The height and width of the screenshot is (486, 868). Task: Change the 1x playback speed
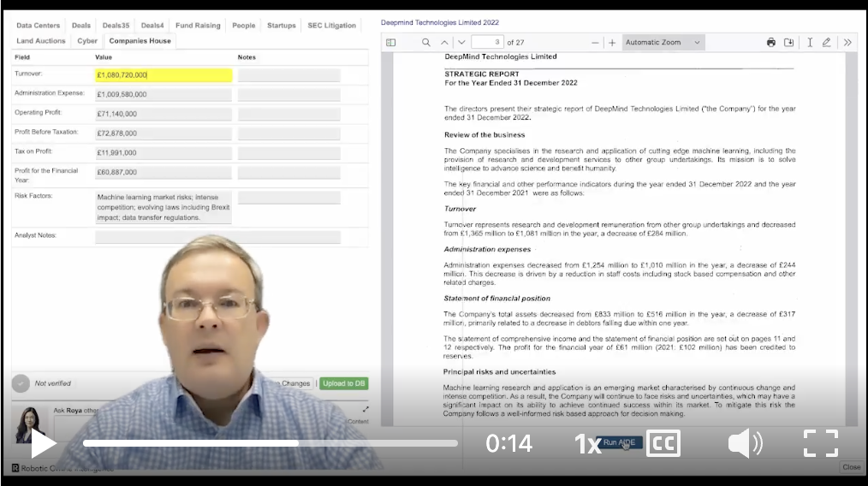587,443
